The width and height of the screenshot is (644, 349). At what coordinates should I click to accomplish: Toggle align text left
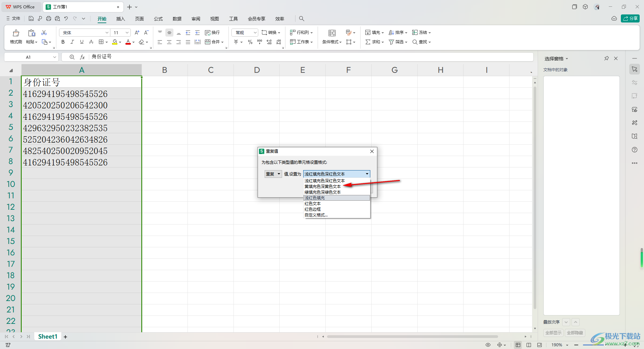pos(160,42)
